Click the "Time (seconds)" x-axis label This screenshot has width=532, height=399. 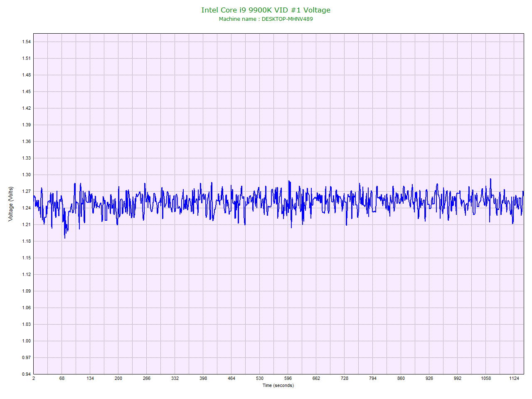[x=278, y=385]
